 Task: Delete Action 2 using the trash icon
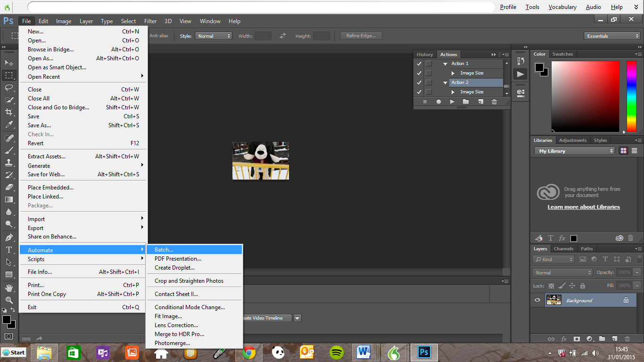click(x=495, y=102)
